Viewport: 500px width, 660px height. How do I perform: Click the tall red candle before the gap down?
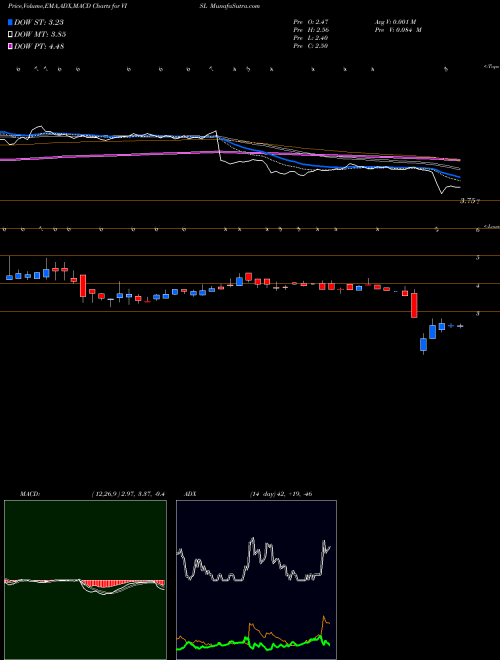point(414,305)
